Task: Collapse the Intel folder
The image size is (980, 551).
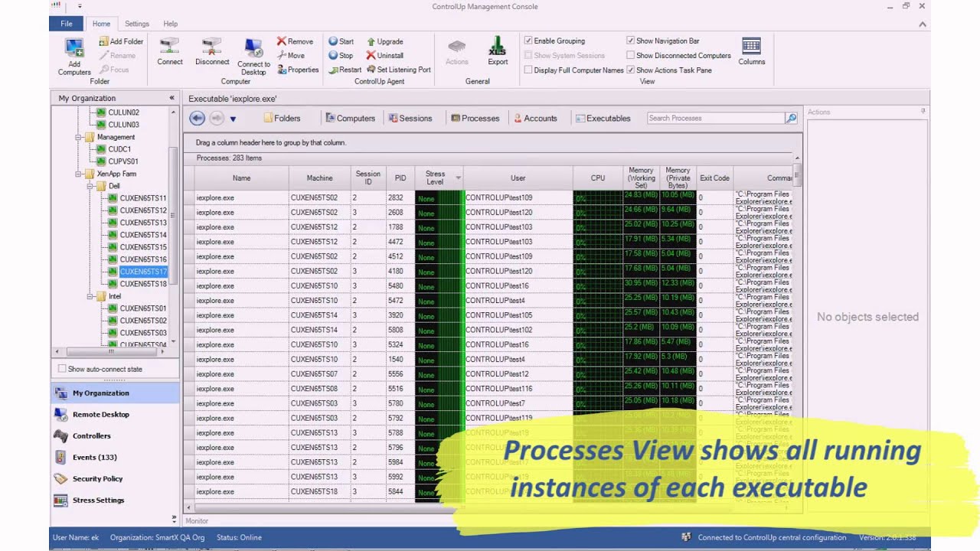Action: (90, 296)
